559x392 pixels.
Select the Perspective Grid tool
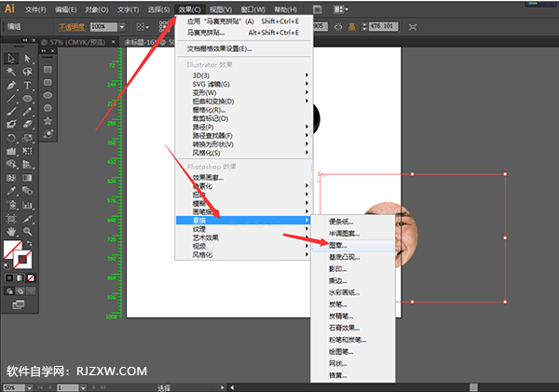[x=27, y=164]
